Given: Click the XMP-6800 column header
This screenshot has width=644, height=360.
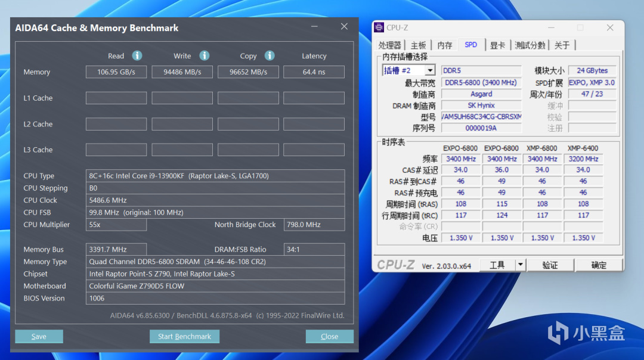Looking at the screenshot, I should click(541, 148).
